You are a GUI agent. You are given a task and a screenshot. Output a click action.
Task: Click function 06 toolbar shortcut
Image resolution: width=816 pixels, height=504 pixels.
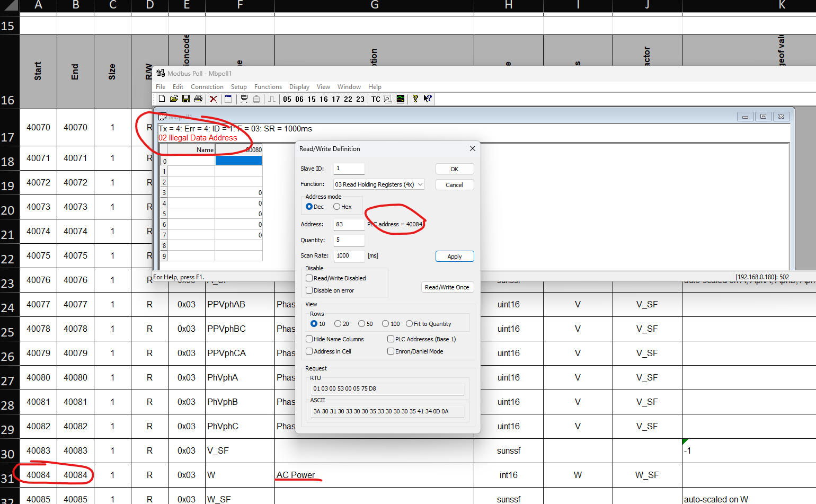[299, 99]
